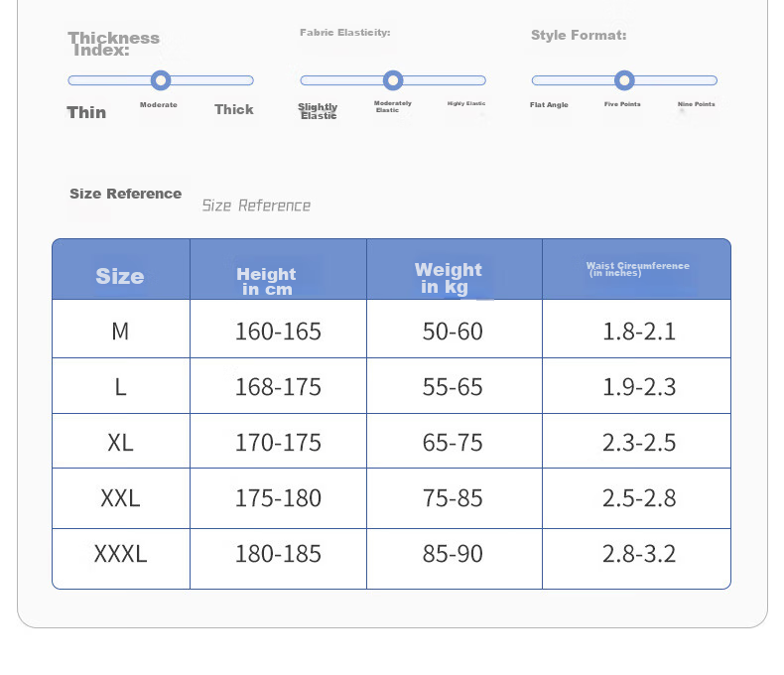Click the Thickness Index slider handle
This screenshot has height=675, width=784.
click(x=161, y=80)
